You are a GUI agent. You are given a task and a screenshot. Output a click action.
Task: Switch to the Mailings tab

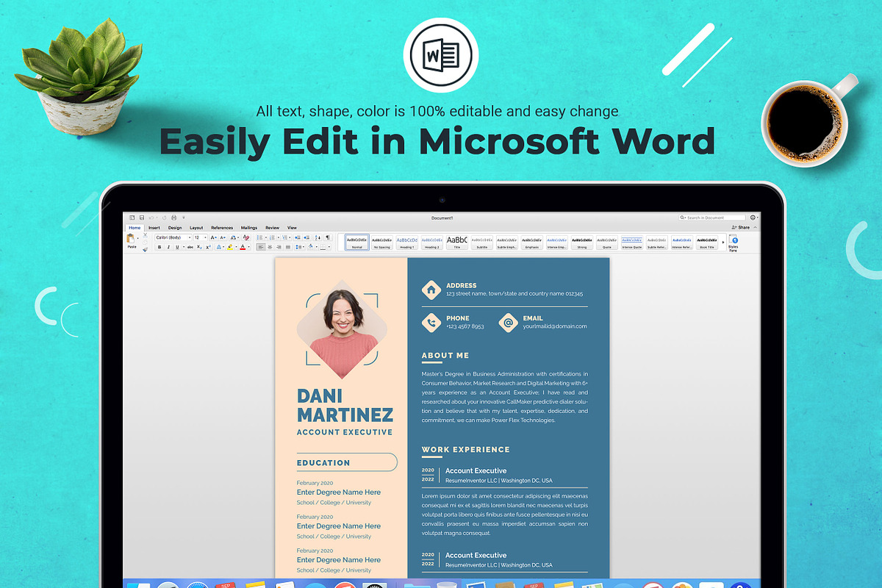tap(249, 228)
